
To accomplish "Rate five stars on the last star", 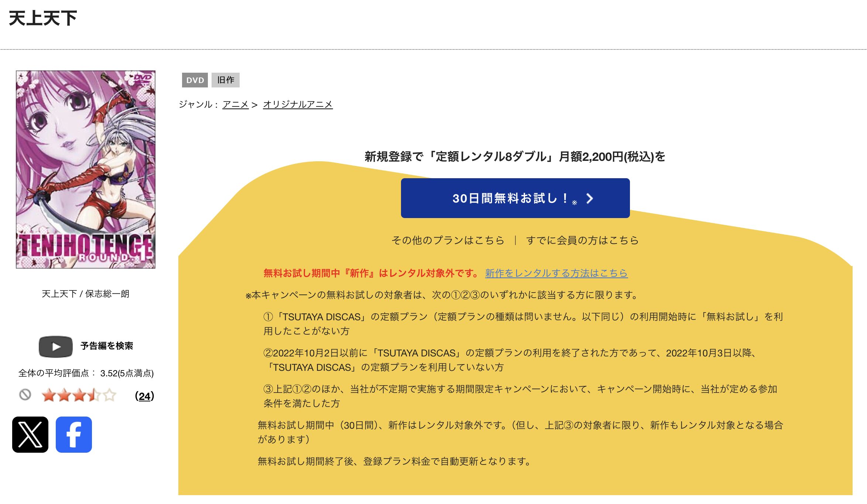I will coord(109,395).
